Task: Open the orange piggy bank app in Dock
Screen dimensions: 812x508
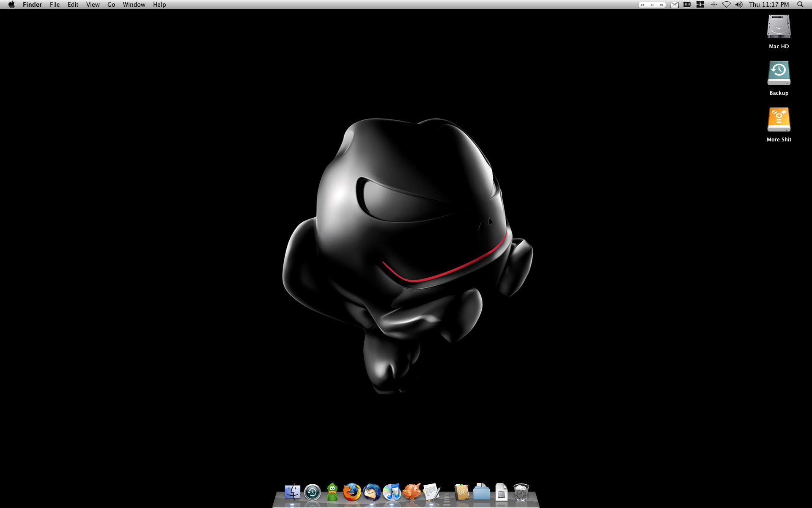Action: tap(411, 492)
